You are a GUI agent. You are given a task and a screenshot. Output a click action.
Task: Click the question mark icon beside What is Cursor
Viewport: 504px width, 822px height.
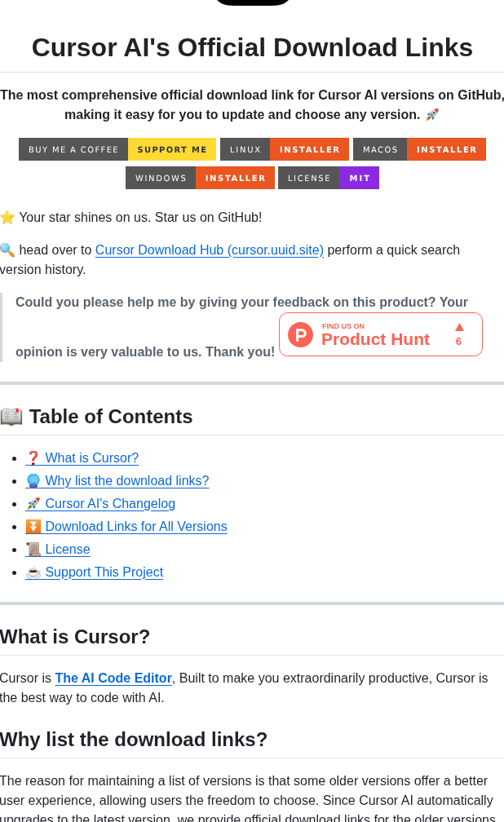click(x=34, y=457)
